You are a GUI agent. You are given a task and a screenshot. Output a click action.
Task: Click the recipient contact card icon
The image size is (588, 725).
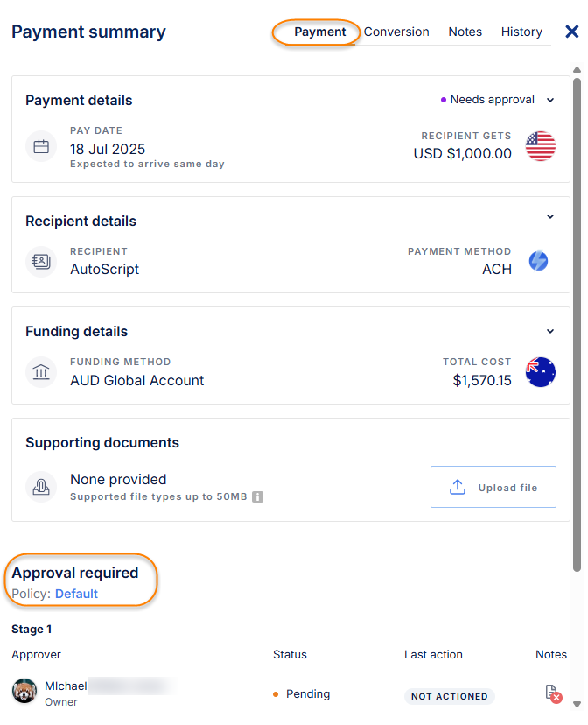point(41,261)
